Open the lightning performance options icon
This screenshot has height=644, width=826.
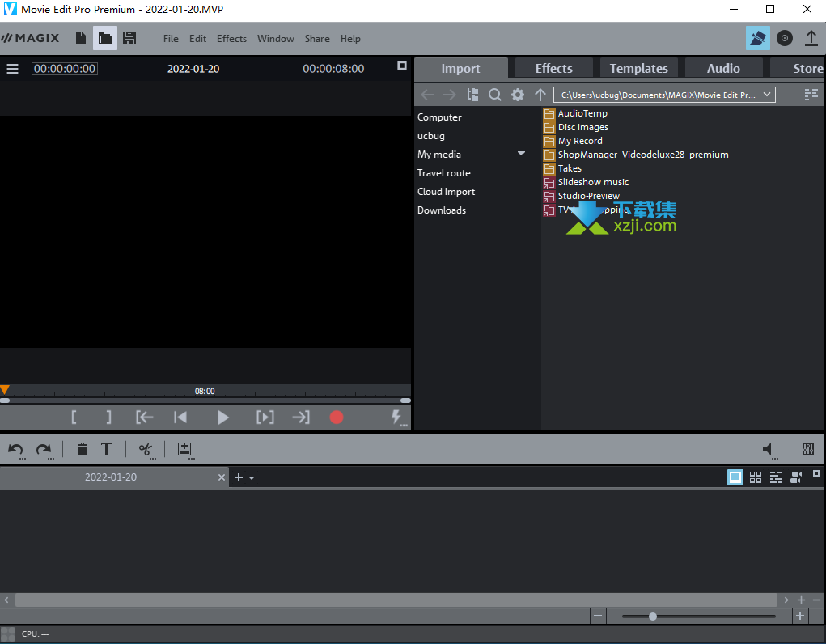coord(398,417)
